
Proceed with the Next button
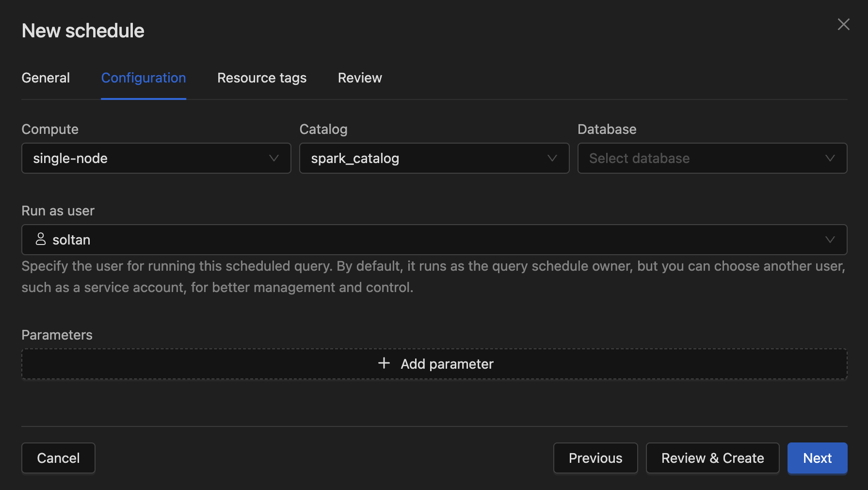click(817, 458)
